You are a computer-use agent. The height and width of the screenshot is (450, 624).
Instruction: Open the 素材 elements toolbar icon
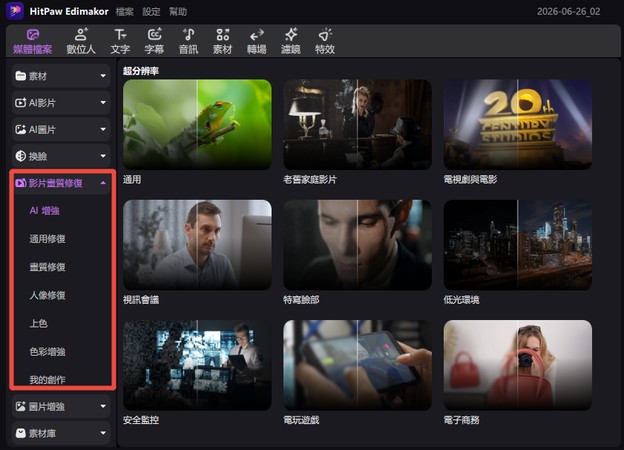point(222,35)
